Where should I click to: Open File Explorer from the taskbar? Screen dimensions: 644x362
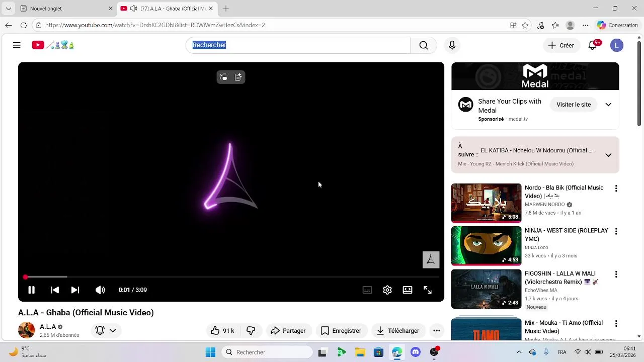pos(360,352)
